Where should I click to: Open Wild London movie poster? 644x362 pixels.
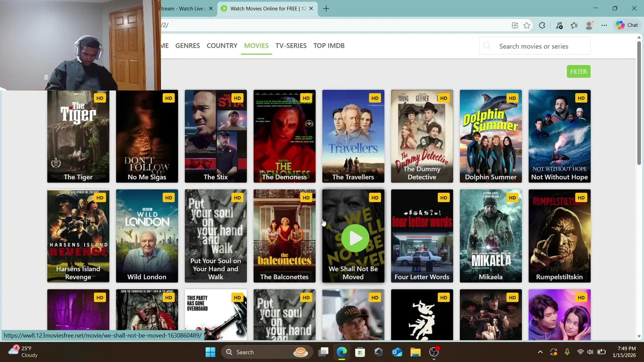click(x=147, y=236)
